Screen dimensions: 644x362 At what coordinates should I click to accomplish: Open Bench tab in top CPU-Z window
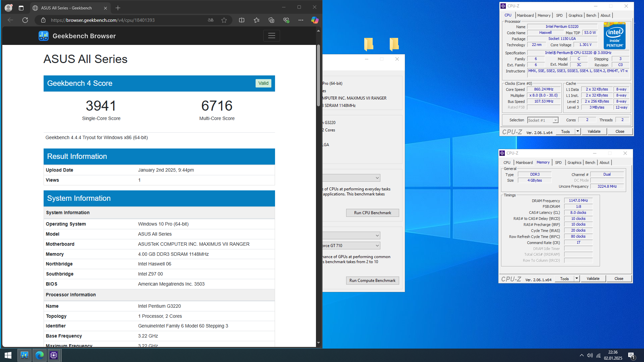pos(591,15)
